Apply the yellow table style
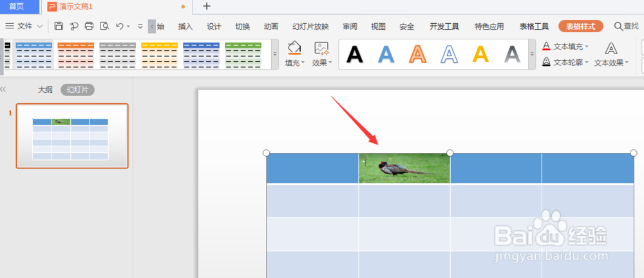The height and width of the screenshot is (278, 644). pos(159,54)
